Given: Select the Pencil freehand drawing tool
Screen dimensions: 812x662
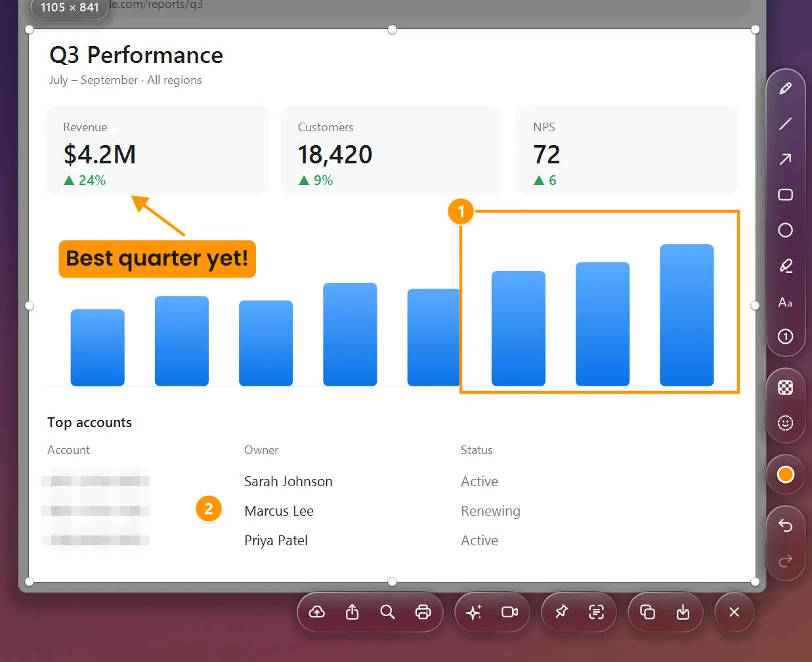Looking at the screenshot, I should 785,89.
